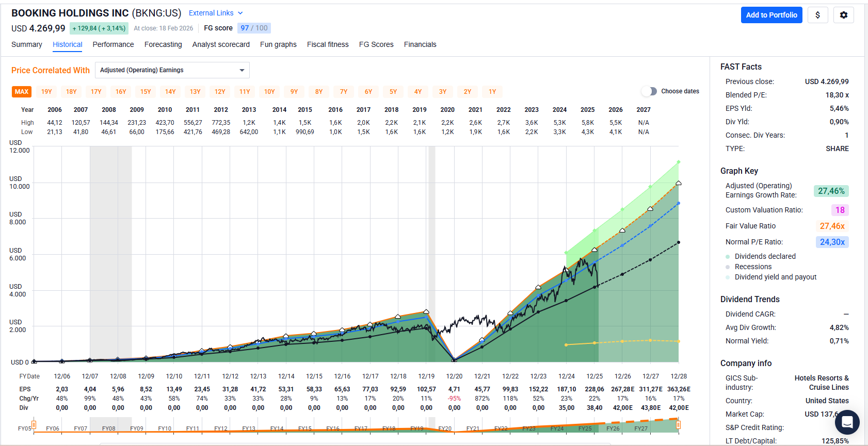Click the Dividend yield and payout dot
868x446 pixels.
coord(728,277)
